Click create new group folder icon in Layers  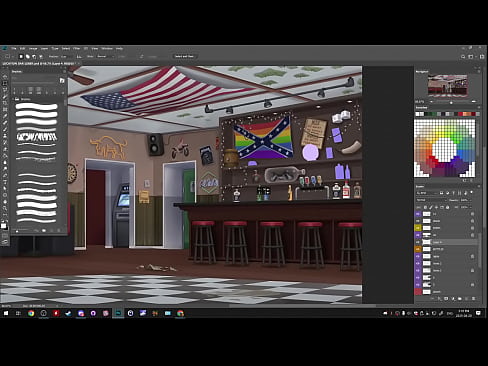point(460,299)
